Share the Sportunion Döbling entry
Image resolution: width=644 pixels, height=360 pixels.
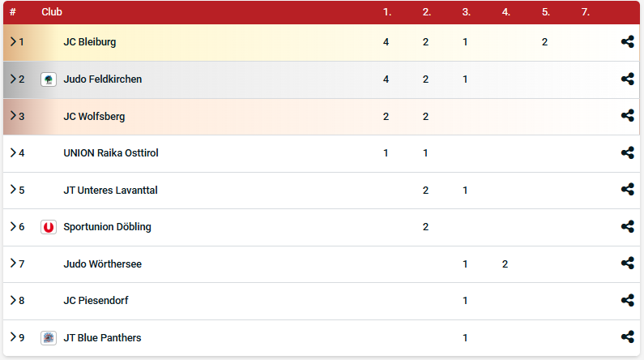tap(627, 227)
